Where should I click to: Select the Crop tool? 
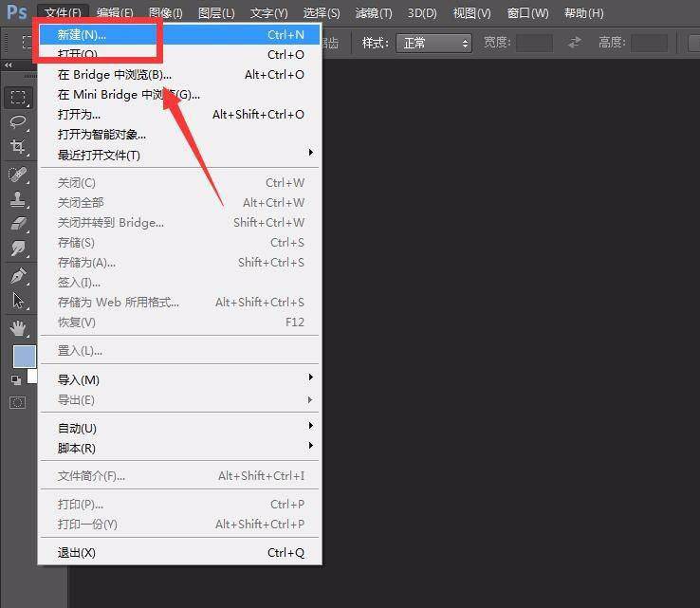tap(18, 146)
